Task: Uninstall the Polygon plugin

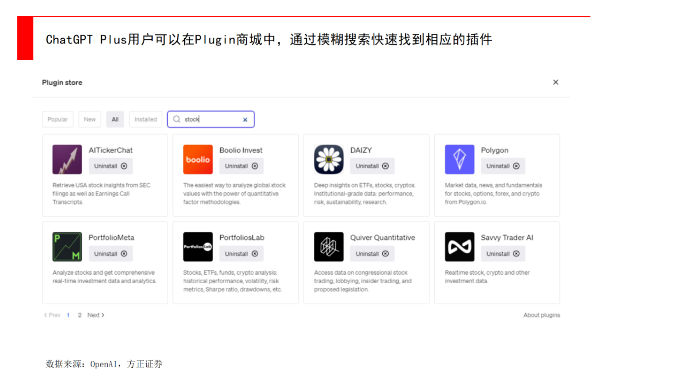Action: coord(503,166)
